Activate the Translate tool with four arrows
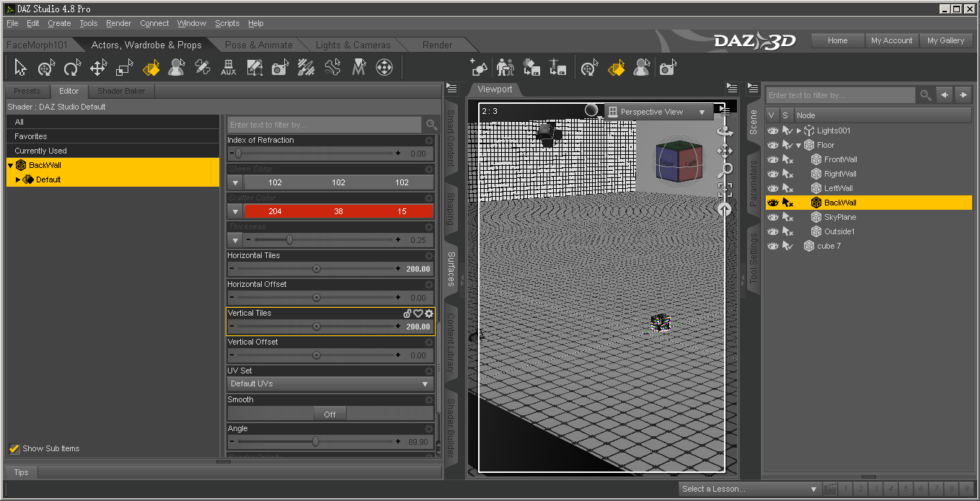 click(98, 68)
